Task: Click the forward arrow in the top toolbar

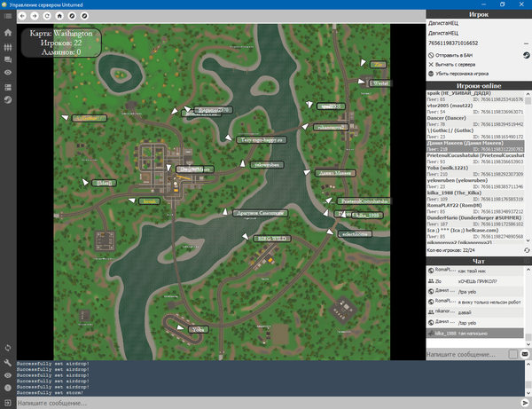Action: tap(34, 16)
